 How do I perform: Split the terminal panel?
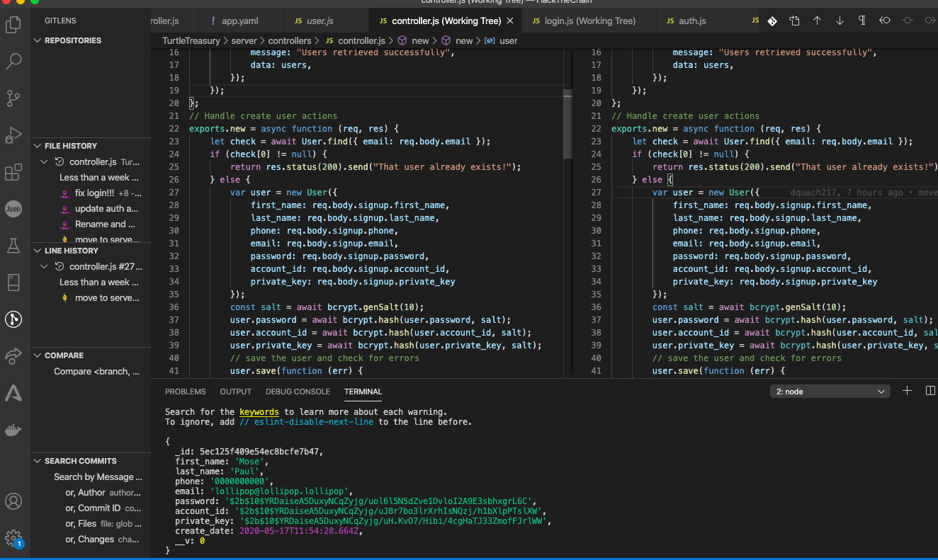pos(930,391)
